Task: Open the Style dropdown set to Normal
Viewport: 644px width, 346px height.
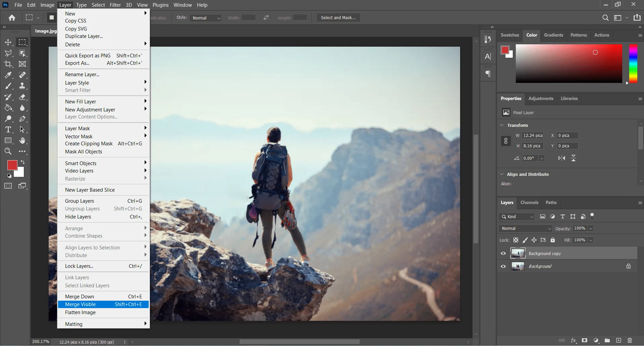Action: pos(206,18)
